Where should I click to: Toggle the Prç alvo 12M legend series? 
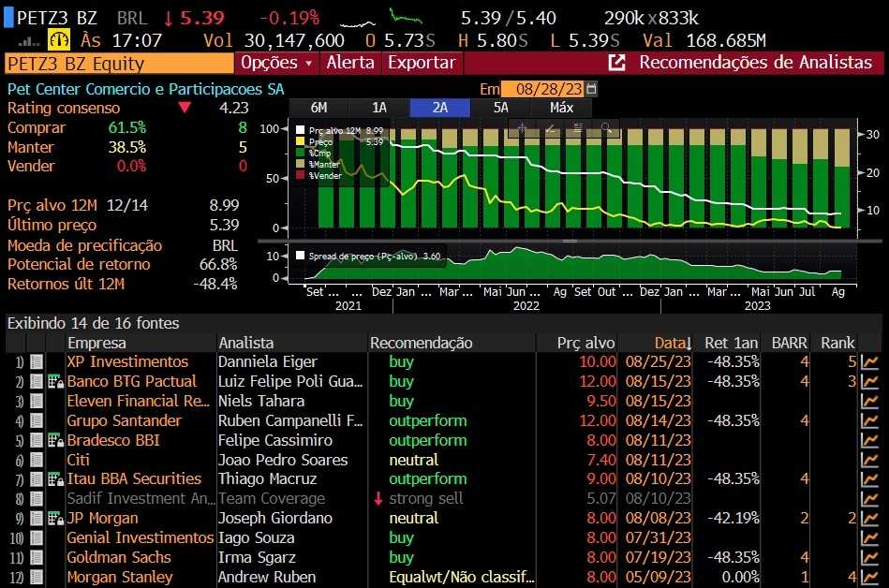click(x=301, y=130)
